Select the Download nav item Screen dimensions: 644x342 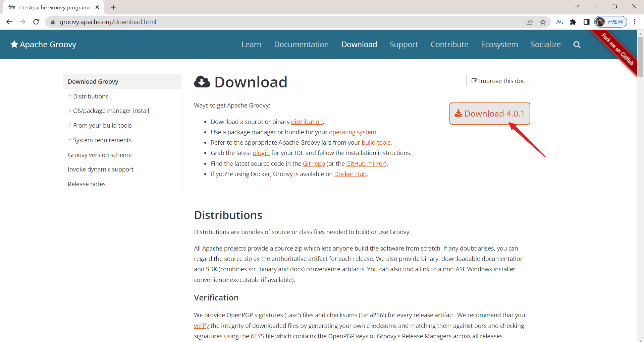[359, 45]
